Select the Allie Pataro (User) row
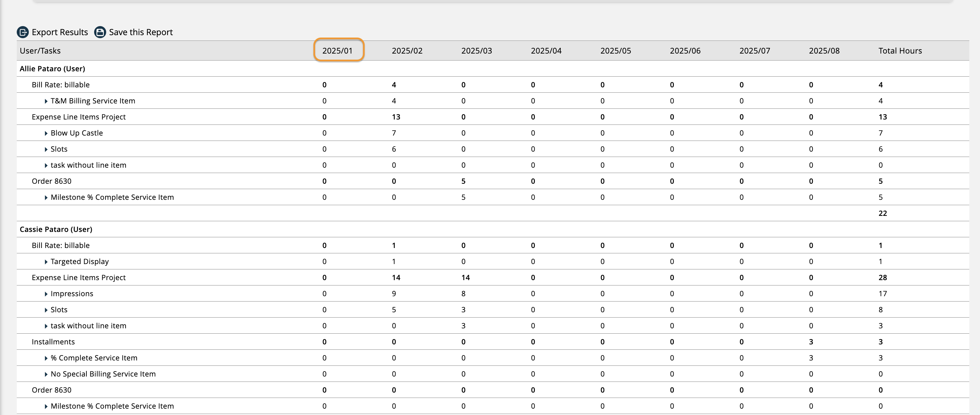The width and height of the screenshot is (980, 415). 53,69
